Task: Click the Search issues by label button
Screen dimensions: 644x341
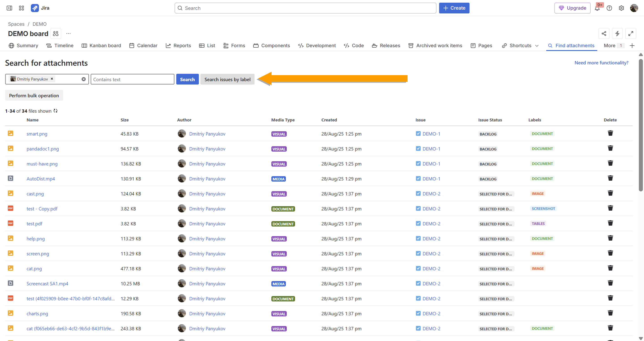Action: click(227, 79)
